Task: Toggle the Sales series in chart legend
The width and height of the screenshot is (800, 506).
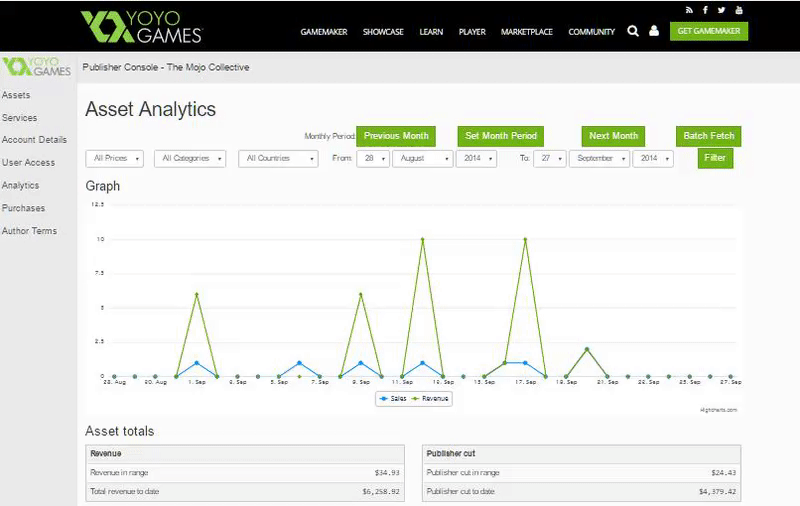Action: click(393, 398)
